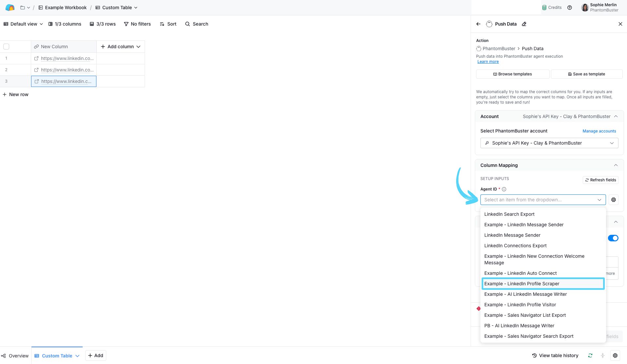Click the Sort button

(x=168, y=24)
